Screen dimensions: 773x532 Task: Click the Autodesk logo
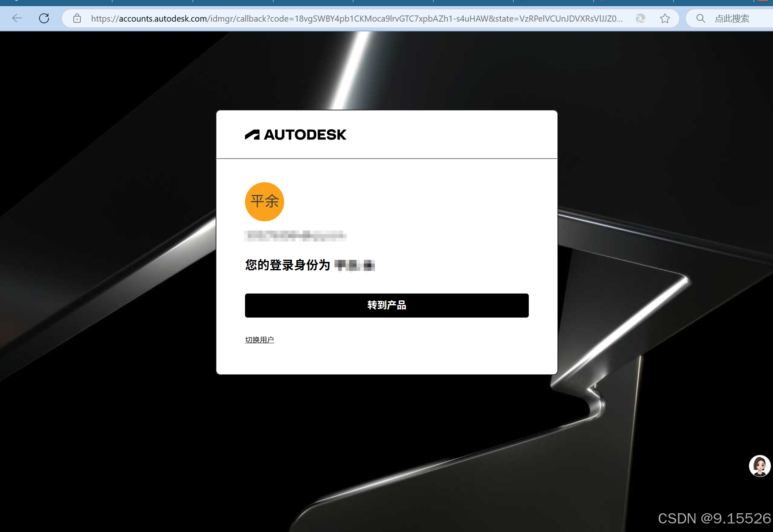tap(296, 135)
